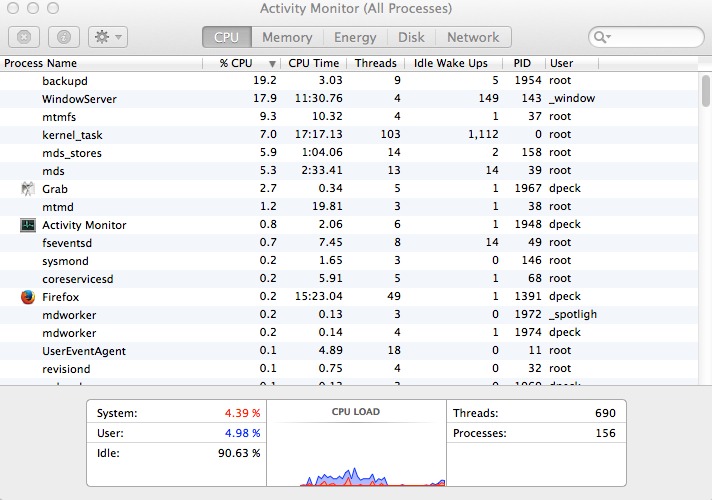Click the vertical scrollbar of process list
Viewport: 712px width, 500px height.
(705, 91)
